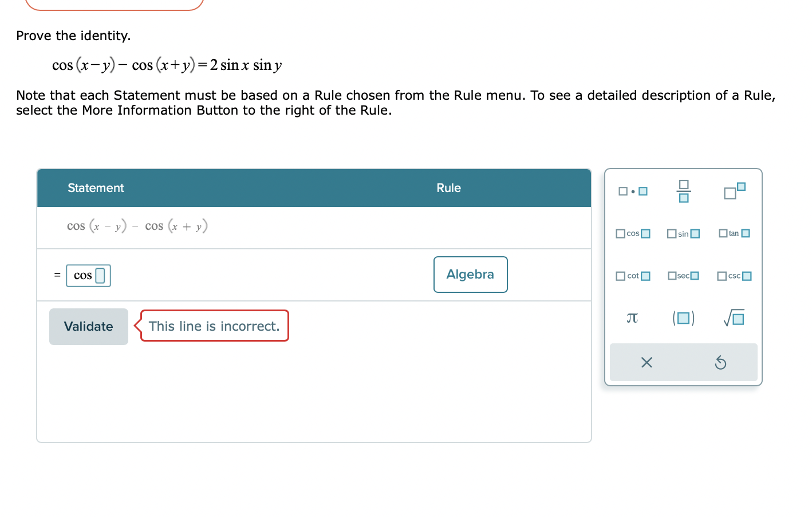Insert a multiplication template
The image size is (812, 517).
[632, 191]
